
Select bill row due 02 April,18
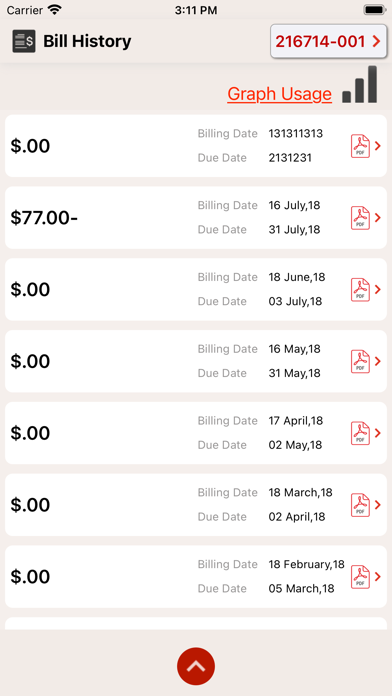click(196, 505)
